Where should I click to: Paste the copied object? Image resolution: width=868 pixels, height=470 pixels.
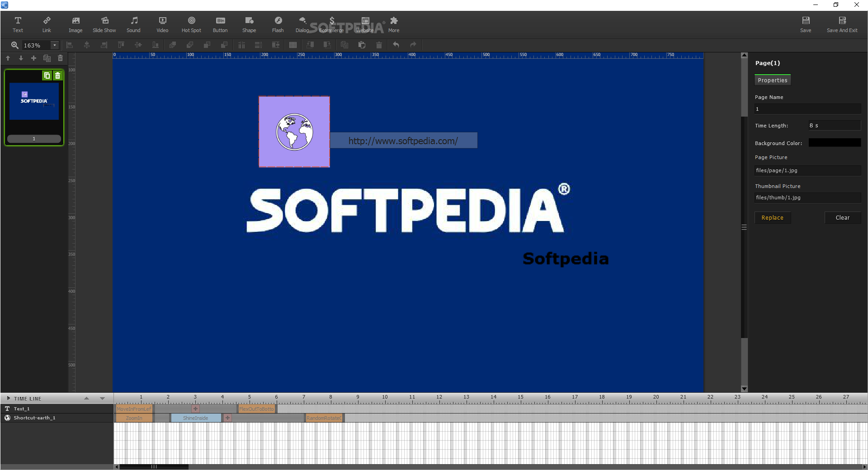coord(362,45)
